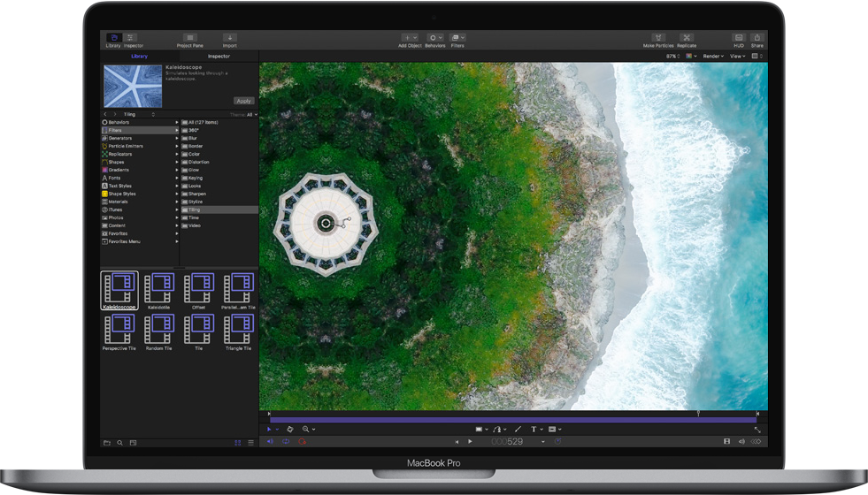Select Generators in the library category list
868x495 pixels.
[119, 138]
